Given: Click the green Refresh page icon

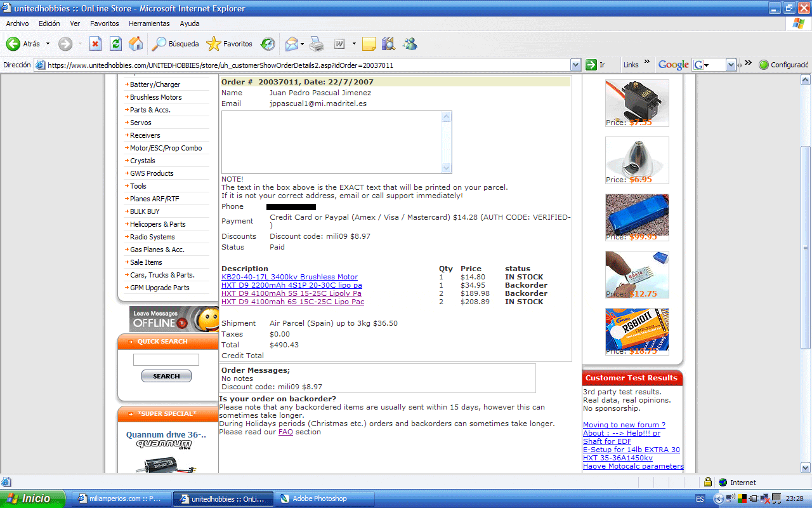Looking at the screenshot, I should coord(115,44).
